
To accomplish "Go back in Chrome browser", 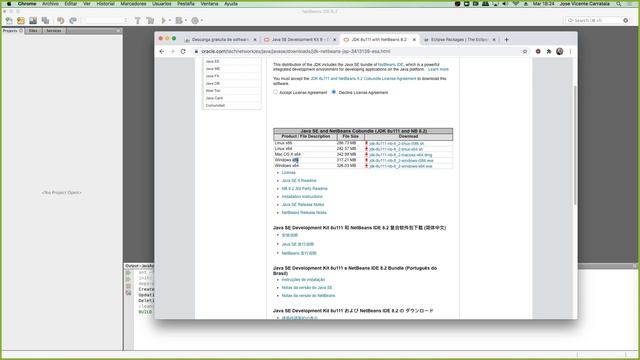I will (162, 51).
